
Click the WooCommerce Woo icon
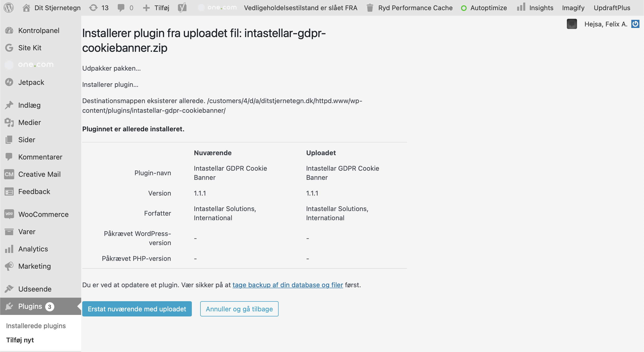(9, 214)
